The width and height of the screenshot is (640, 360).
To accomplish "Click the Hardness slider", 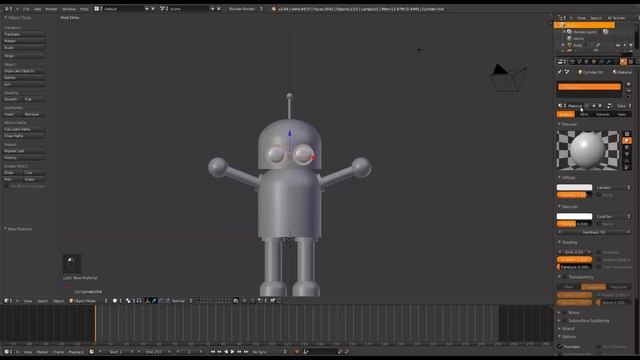I will coord(594,232).
